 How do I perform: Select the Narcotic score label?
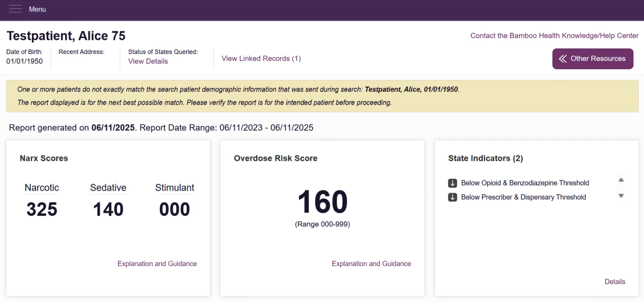pyautogui.click(x=42, y=188)
